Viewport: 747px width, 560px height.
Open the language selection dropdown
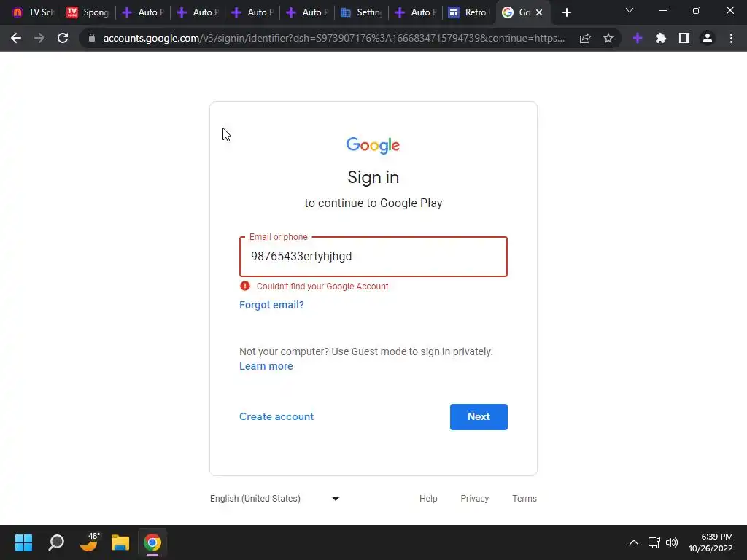[274, 499]
